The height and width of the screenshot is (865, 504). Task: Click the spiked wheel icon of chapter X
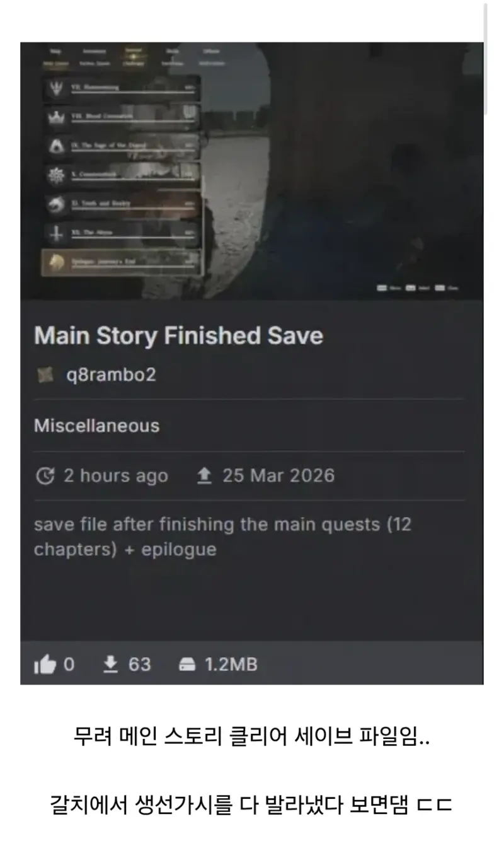(x=57, y=175)
